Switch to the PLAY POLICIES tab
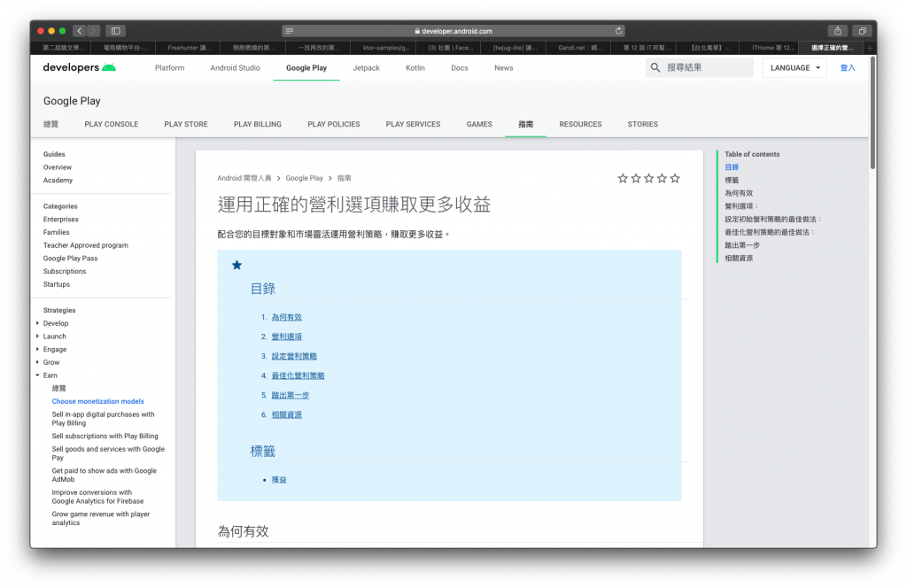This screenshot has width=907, height=588. coord(334,124)
